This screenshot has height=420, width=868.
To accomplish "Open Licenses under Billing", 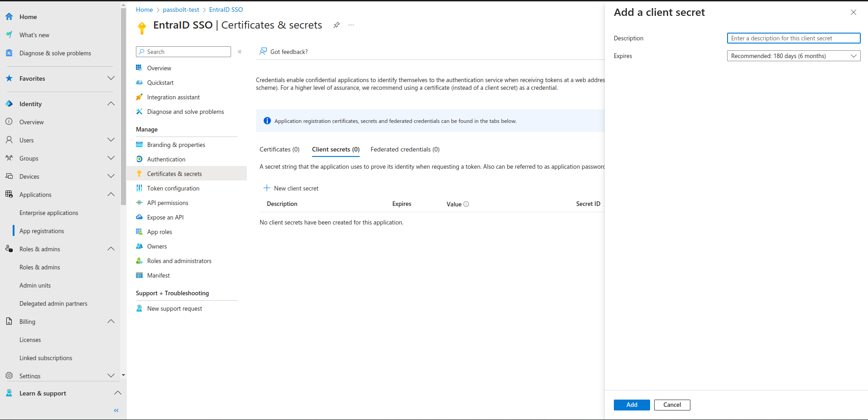I will click(x=30, y=340).
